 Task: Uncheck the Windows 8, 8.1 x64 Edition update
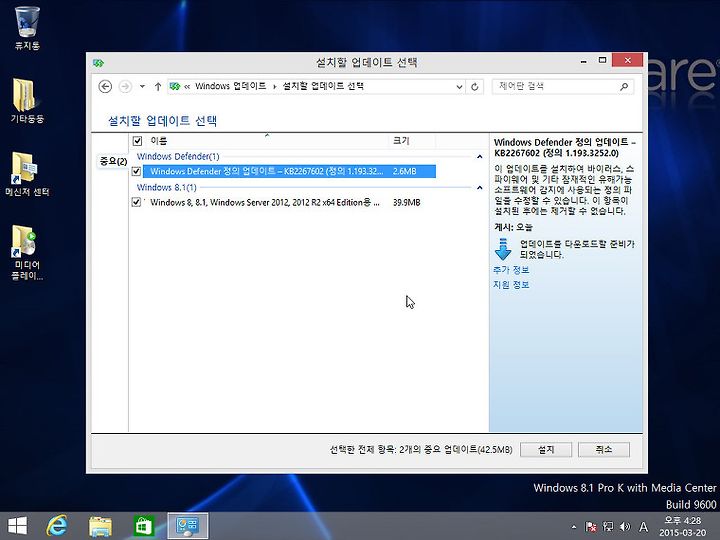click(x=136, y=202)
